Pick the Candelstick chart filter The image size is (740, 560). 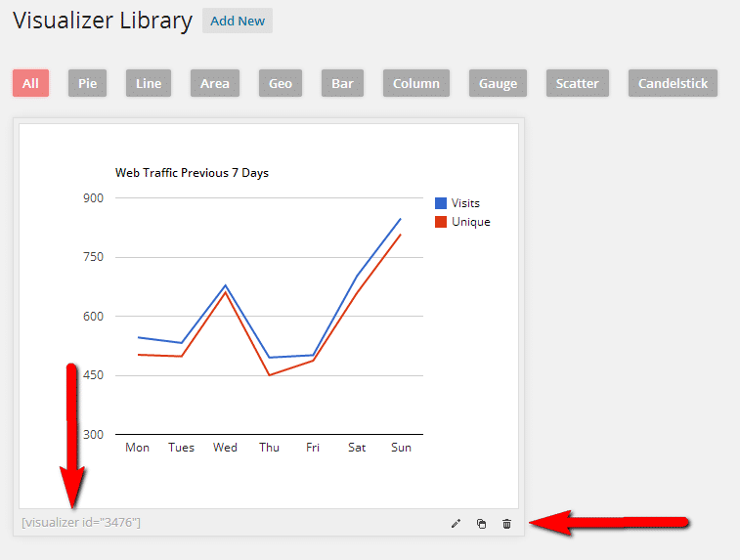(673, 83)
